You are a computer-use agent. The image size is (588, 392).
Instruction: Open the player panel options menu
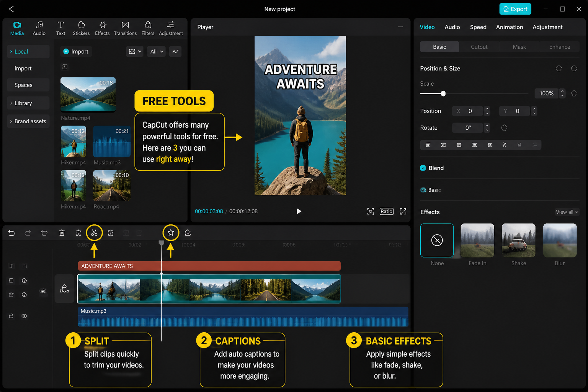[x=400, y=27]
